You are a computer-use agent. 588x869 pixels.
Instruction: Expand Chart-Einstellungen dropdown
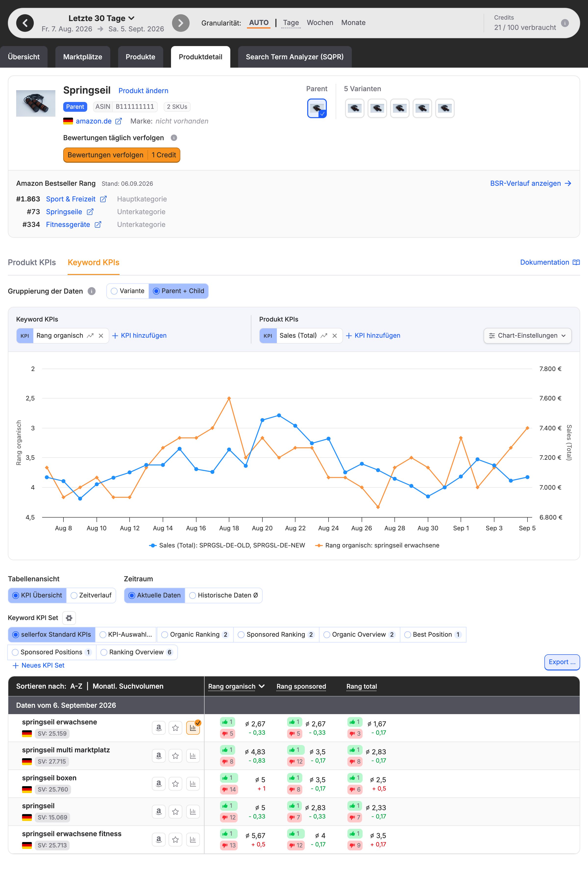[x=527, y=336]
